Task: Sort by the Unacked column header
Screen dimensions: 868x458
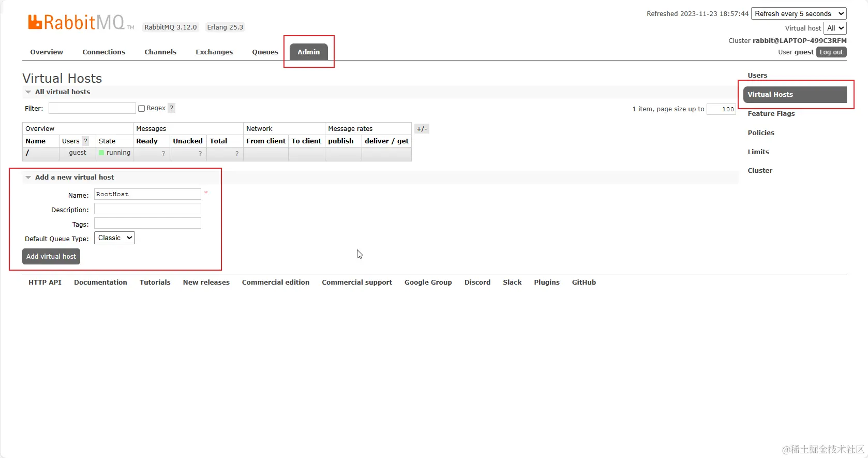Action: coord(188,141)
